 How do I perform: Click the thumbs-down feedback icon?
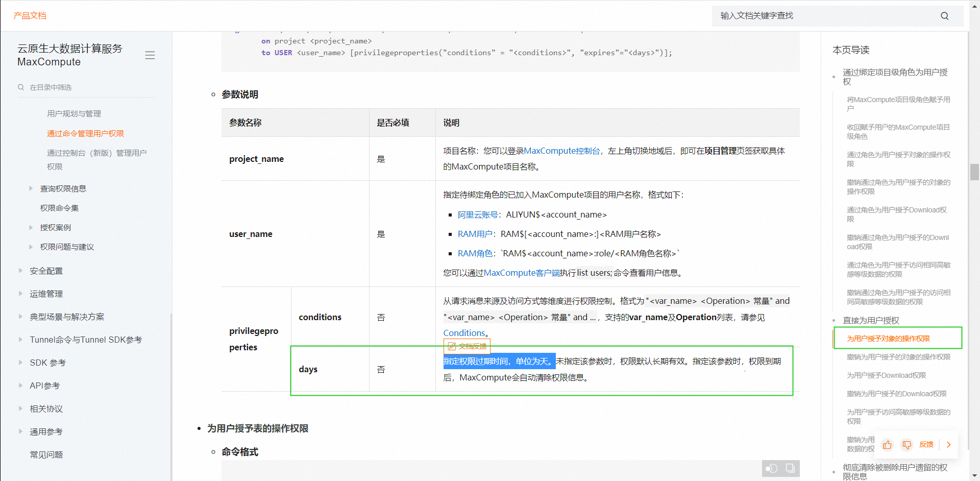tap(906, 445)
